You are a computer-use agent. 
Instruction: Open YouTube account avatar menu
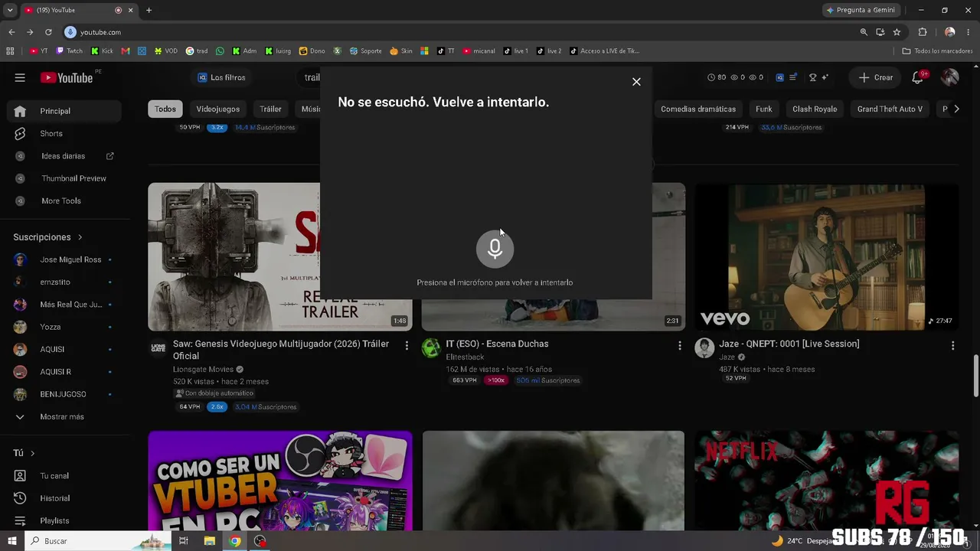coord(950,77)
